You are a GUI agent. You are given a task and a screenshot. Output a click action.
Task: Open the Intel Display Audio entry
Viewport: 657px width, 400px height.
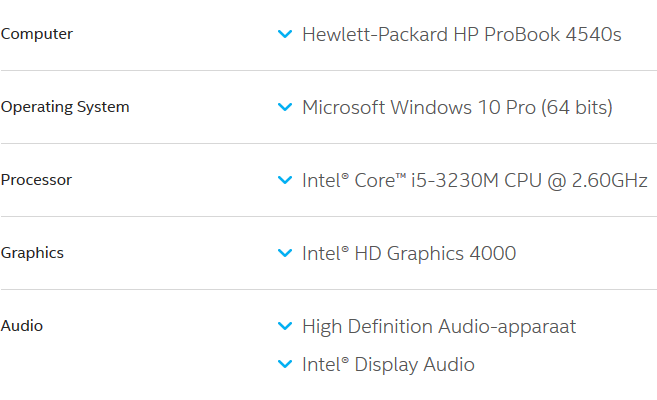tap(388, 365)
